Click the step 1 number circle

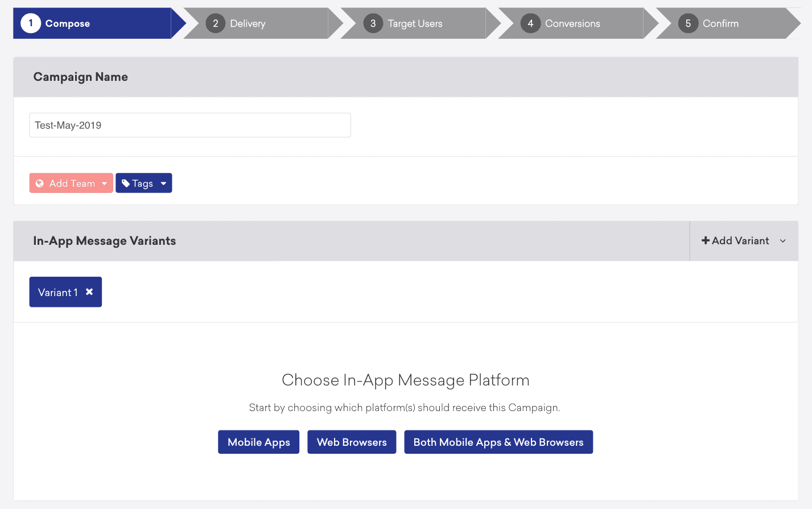pos(31,23)
